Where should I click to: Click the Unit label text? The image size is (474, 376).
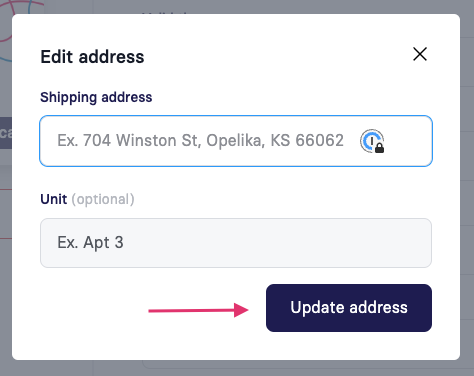[x=54, y=199]
